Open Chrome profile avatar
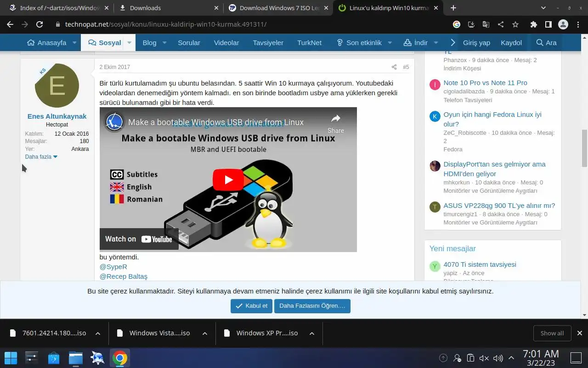 pyautogui.click(x=563, y=24)
